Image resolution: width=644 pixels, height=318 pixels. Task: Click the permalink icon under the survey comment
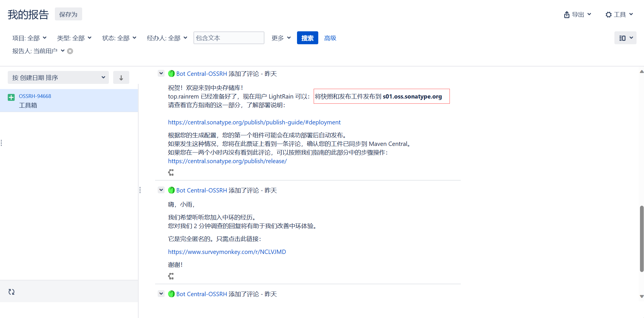(171, 276)
